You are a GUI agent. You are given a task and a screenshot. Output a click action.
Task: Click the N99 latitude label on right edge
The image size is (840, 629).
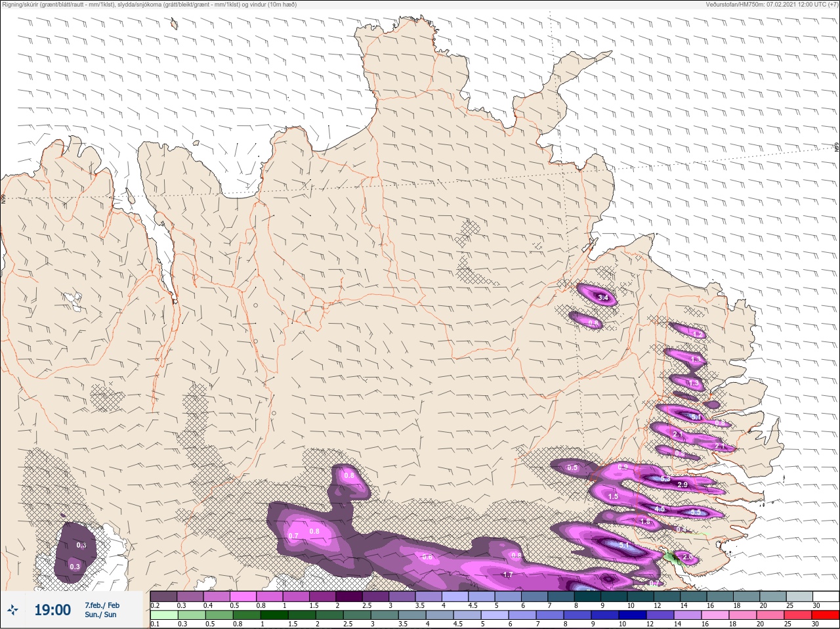(837, 148)
